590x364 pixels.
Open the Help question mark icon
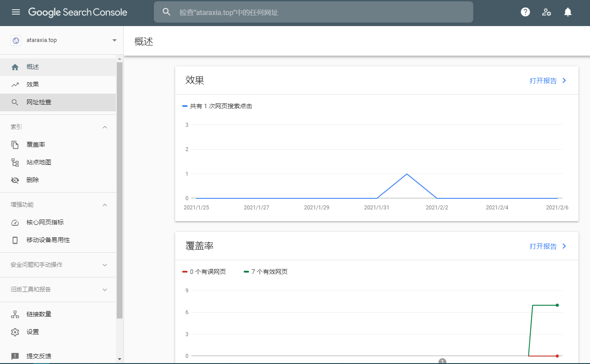525,12
